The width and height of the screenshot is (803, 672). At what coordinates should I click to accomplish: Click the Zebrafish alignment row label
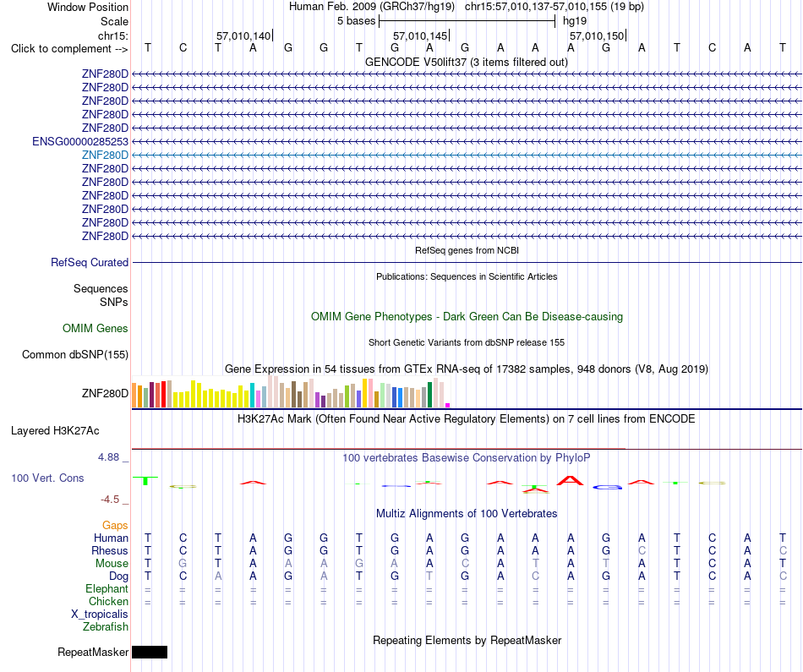click(106, 626)
